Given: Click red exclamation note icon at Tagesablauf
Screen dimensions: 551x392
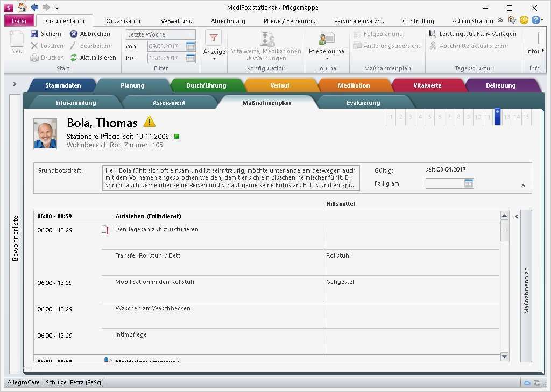Looking at the screenshot, I should 105,230.
